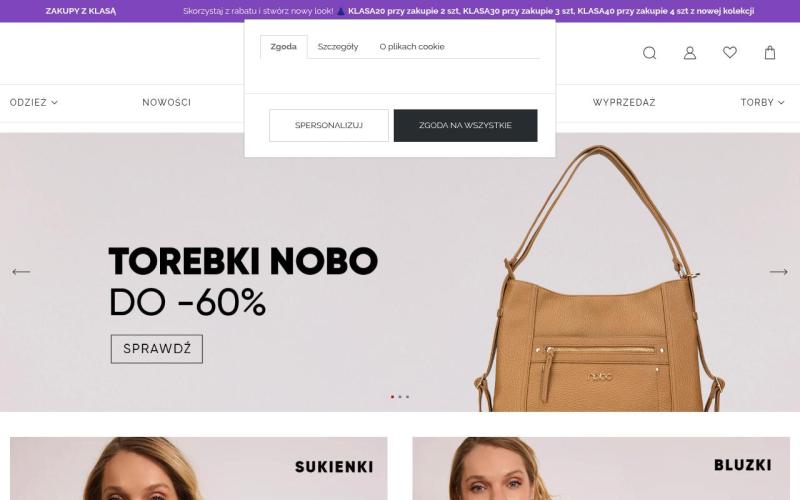
Task: Expand the ODZIEŻ dropdown menu
Action: tap(34, 103)
